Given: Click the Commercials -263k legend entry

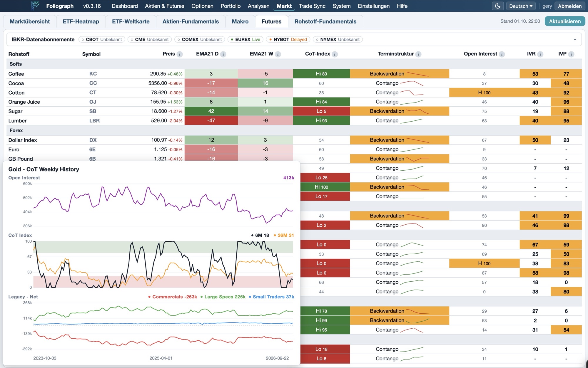Looking at the screenshot, I should pyautogui.click(x=173, y=297).
